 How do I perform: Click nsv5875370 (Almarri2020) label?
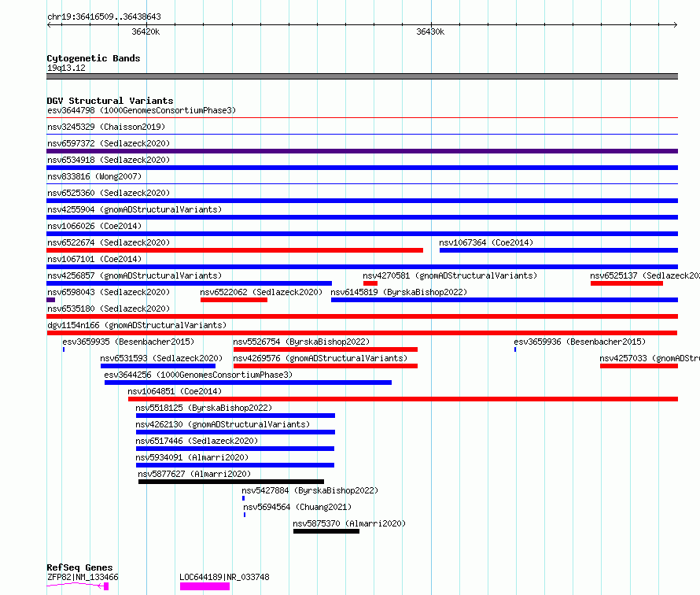coord(349,523)
